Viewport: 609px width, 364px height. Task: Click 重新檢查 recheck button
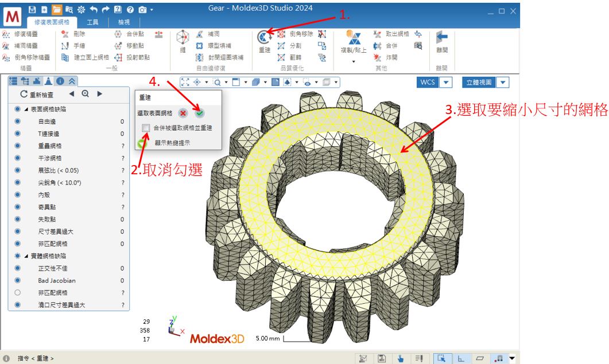click(37, 95)
